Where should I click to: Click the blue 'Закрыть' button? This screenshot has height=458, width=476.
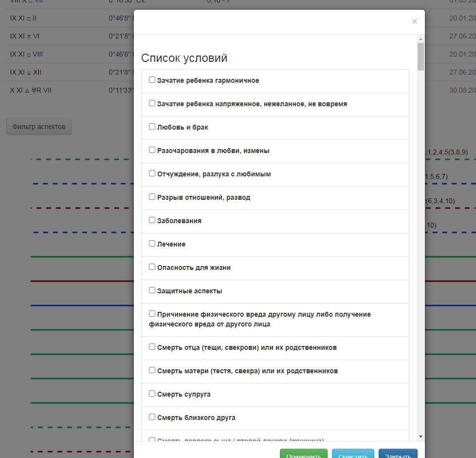[398, 454]
